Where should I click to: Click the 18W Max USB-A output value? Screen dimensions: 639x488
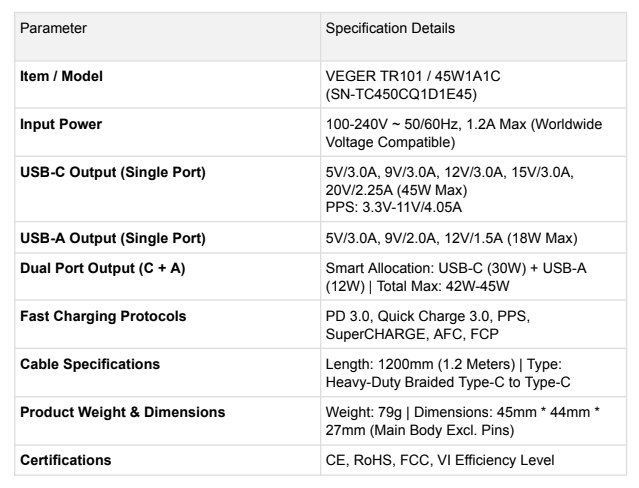pos(452,238)
